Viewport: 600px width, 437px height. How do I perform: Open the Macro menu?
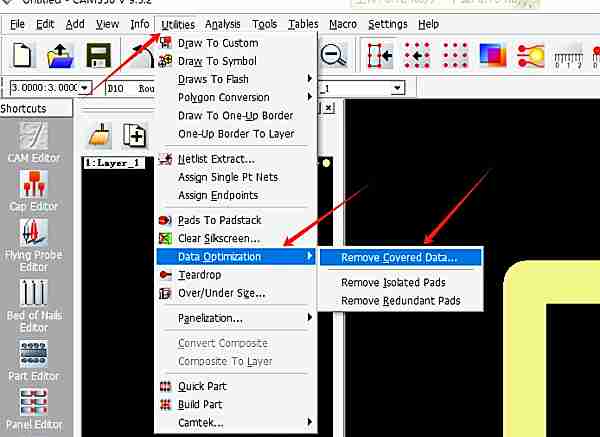(x=343, y=24)
